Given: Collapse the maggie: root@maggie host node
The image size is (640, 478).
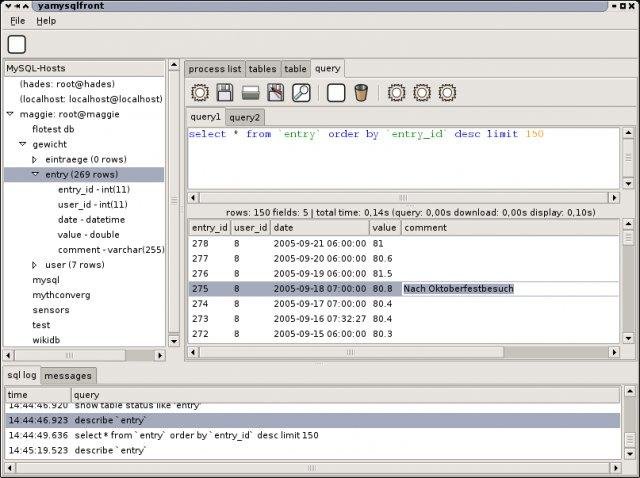Looking at the screenshot, I should point(11,114).
